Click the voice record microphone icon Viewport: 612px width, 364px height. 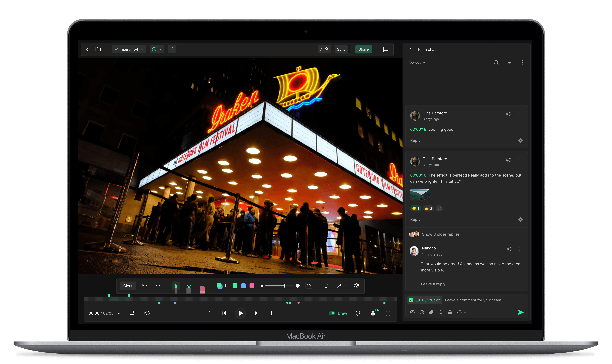coord(441,312)
